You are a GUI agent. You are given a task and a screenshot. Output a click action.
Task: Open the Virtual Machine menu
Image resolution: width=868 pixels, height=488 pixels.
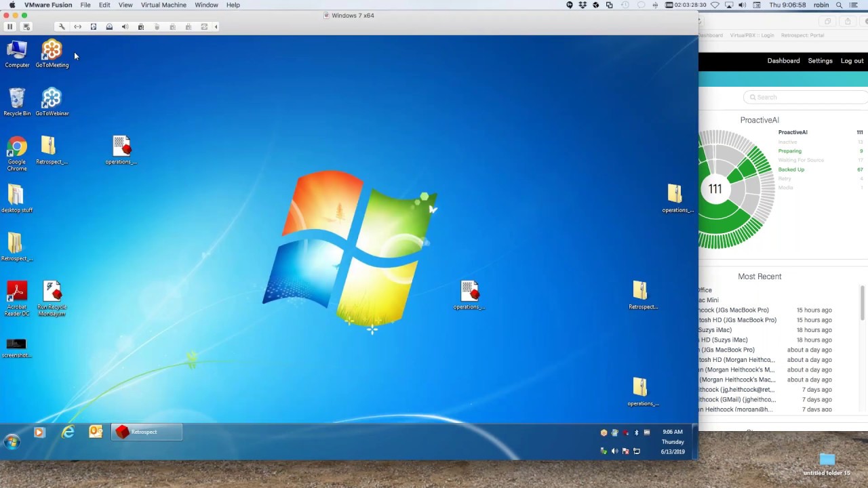pyautogui.click(x=163, y=5)
